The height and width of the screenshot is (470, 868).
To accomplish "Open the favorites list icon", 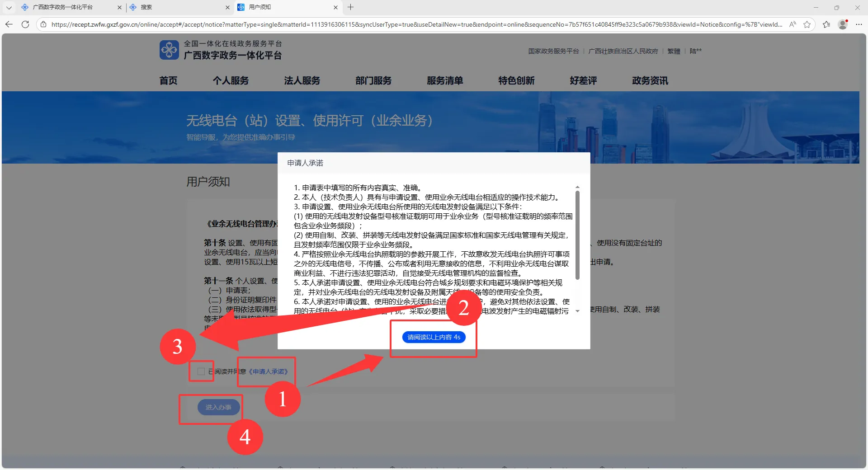I will 826,24.
